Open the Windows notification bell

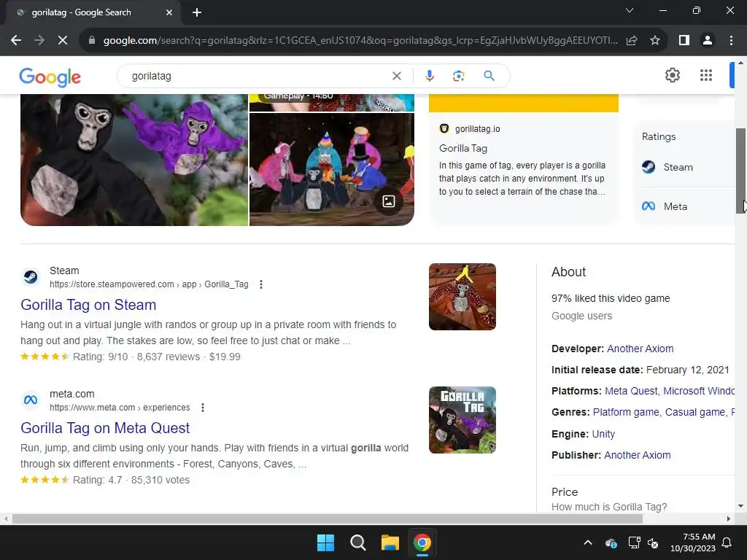click(x=727, y=542)
